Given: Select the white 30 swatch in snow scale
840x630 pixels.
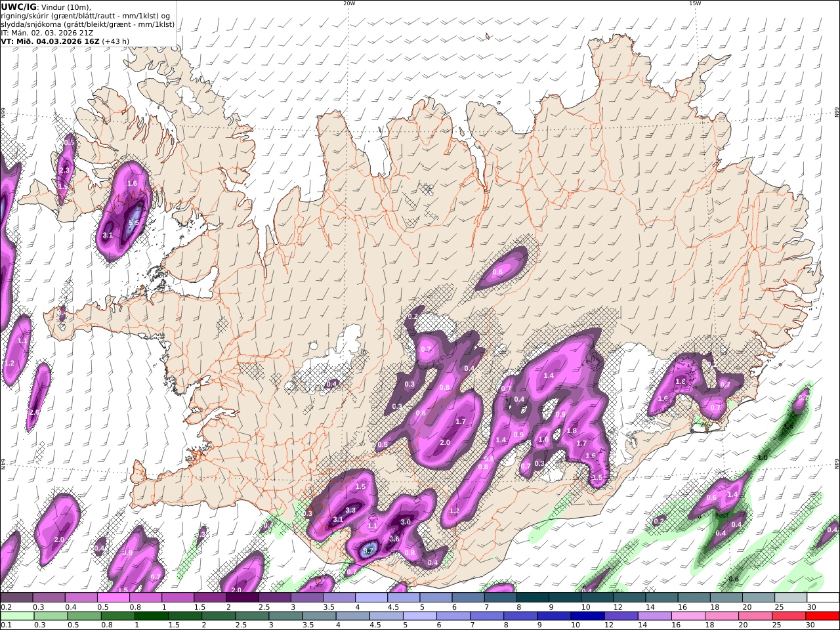Looking at the screenshot, I should pyautogui.click(x=824, y=598).
